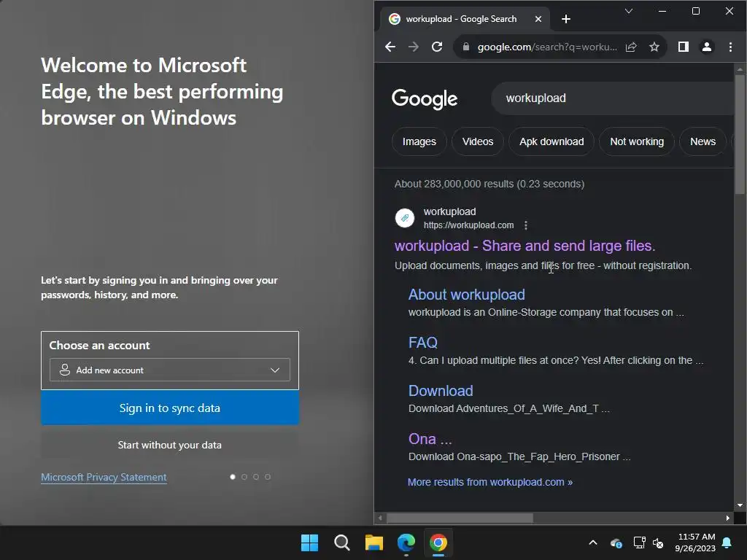Open Chrome profile avatar menu
The width and height of the screenshot is (747, 560).
[706, 47]
